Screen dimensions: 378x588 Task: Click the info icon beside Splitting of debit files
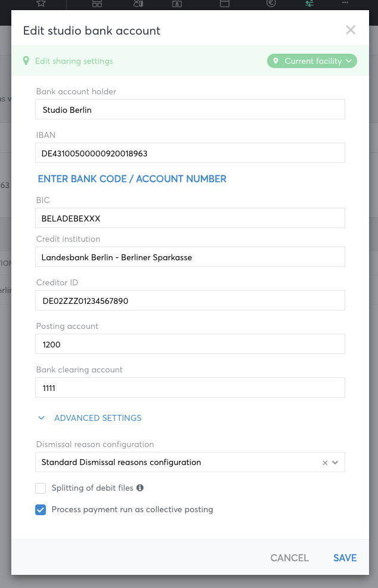coord(140,488)
